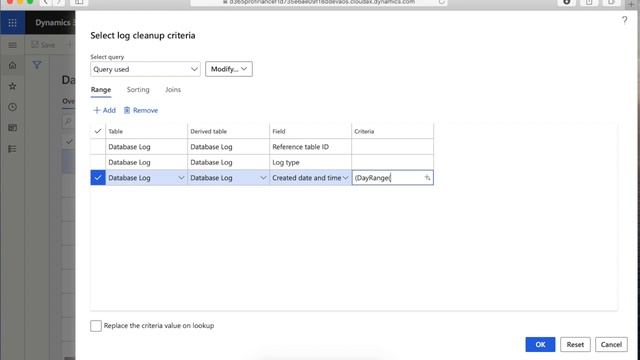The height and width of the screenshot is (360, 640).
Task: Expand the Created date and time field dropdown
Action: [345, 178]
